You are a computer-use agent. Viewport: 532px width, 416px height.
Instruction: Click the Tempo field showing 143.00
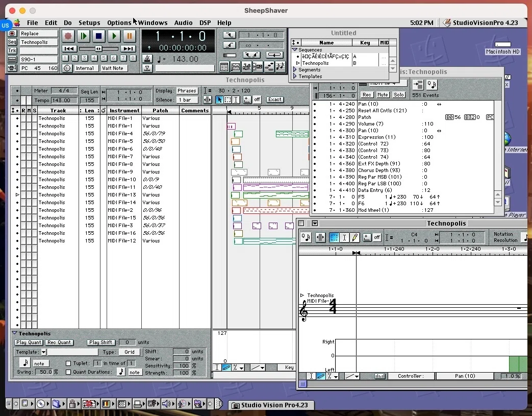pos(61,100)
